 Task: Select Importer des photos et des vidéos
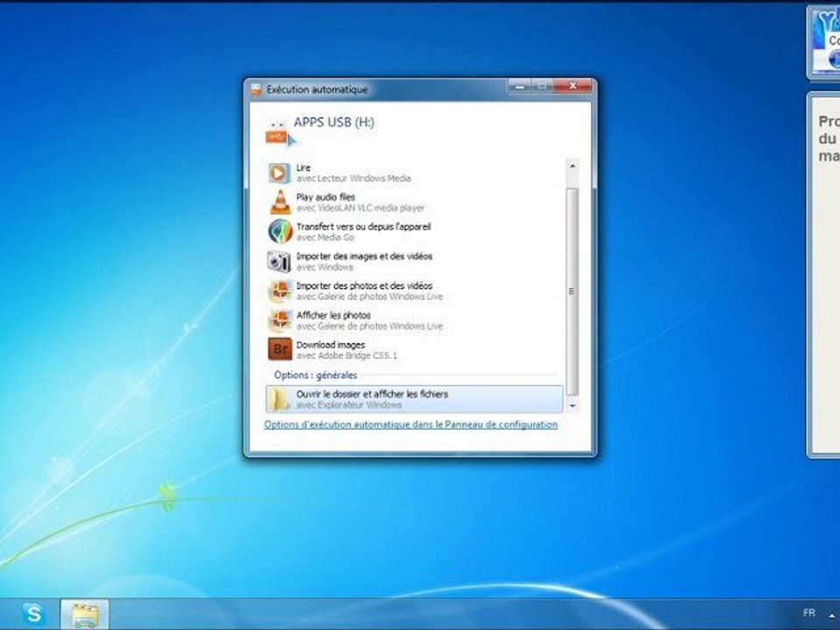(414, 290)
